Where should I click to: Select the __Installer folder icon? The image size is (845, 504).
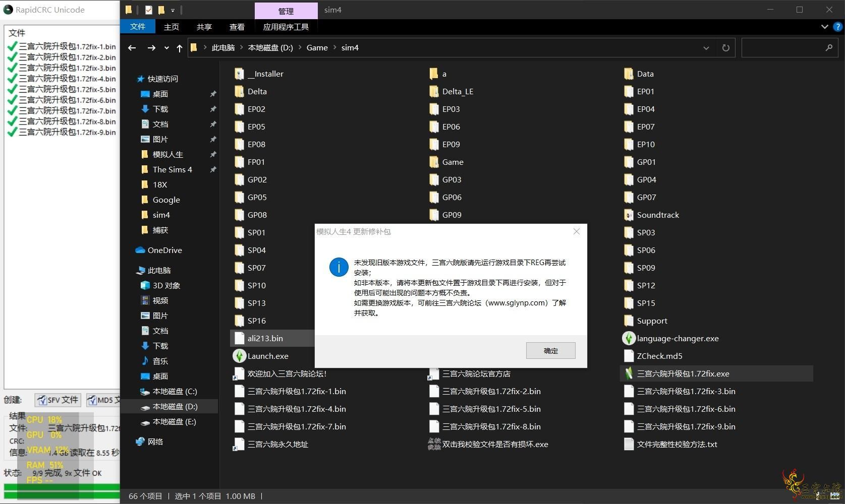(239, 74)
